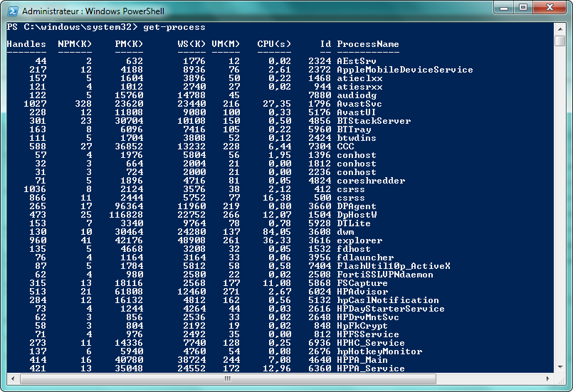Viewport: 573px width, 392px height.
Task: Click the vertical scrollbar thumb
Action: point(560,41)
